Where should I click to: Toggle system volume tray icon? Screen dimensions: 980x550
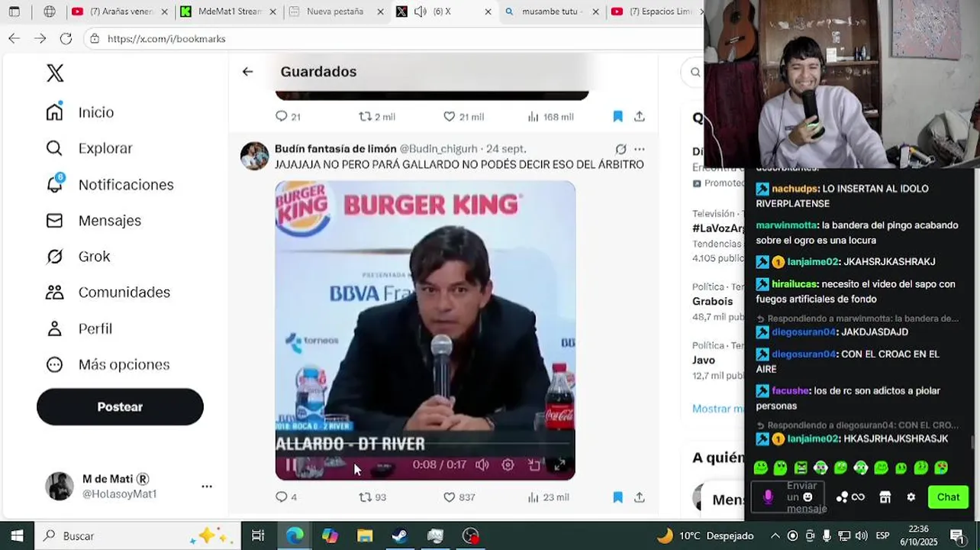861,535
